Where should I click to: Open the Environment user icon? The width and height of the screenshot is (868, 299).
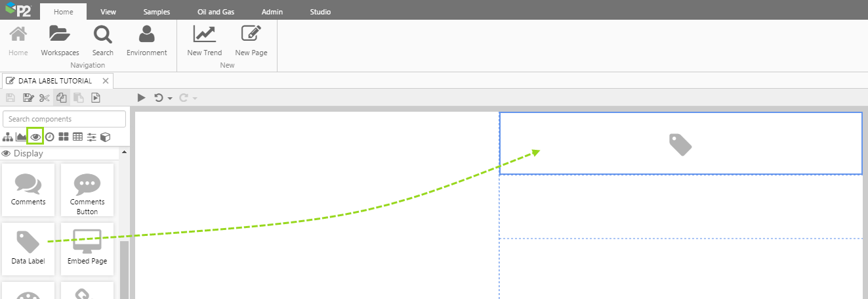147,40
